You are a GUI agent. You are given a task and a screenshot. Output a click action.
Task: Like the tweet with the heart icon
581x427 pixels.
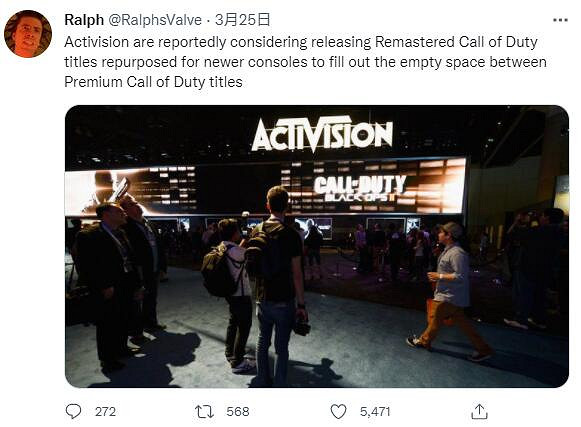coord(338,411)
